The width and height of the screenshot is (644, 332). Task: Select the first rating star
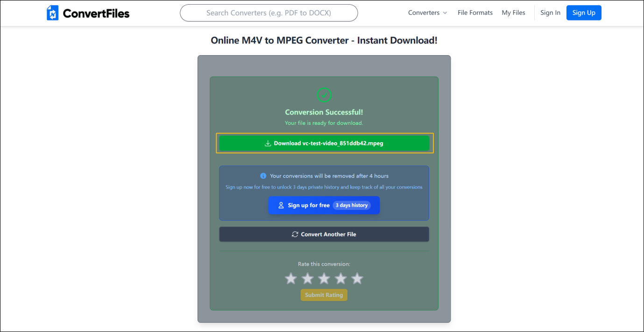click(291, 278)
